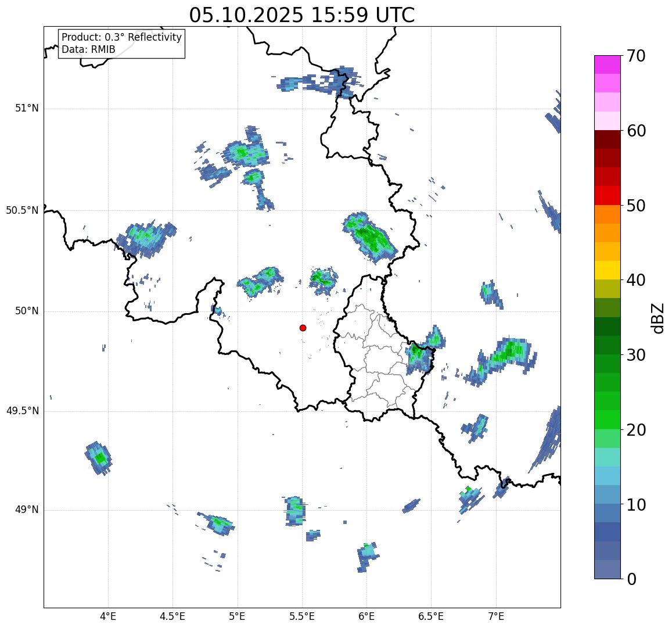The height and width of the screenshot is (628, 672).
Task: Click the magenta top swatch of the colorbar
Action: pos(608,64)
